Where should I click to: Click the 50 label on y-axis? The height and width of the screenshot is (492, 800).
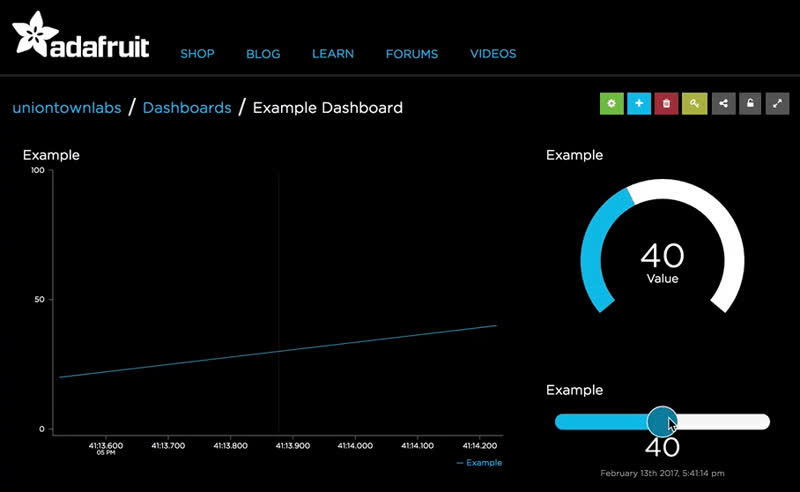coord(39,300)
